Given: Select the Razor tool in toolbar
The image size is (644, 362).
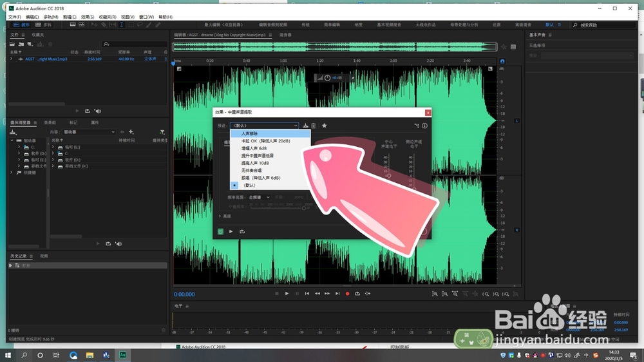Looking at the screenshot, I should (x=104, y=24).
